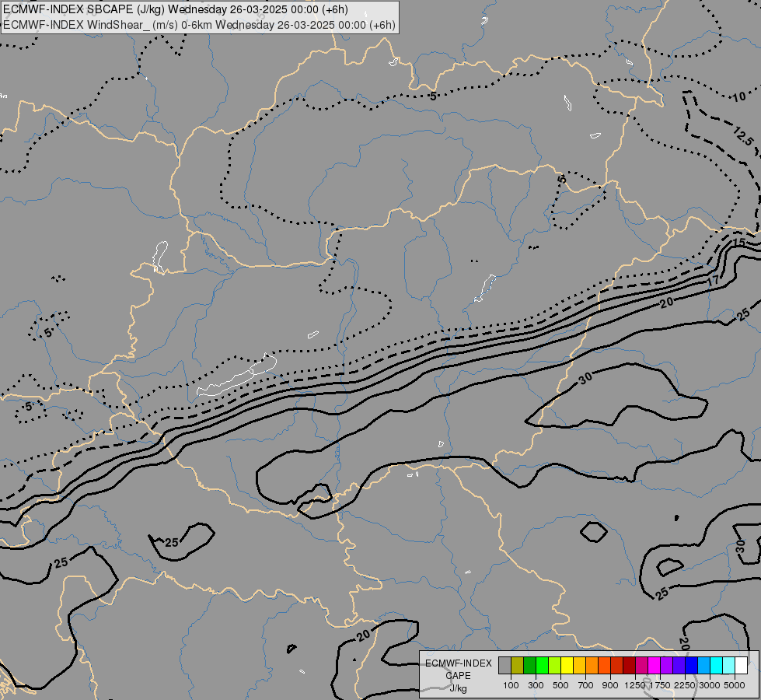Click the J/kg unit label in legend
This screenshot has width=761, height=700.
coord(458,688)
